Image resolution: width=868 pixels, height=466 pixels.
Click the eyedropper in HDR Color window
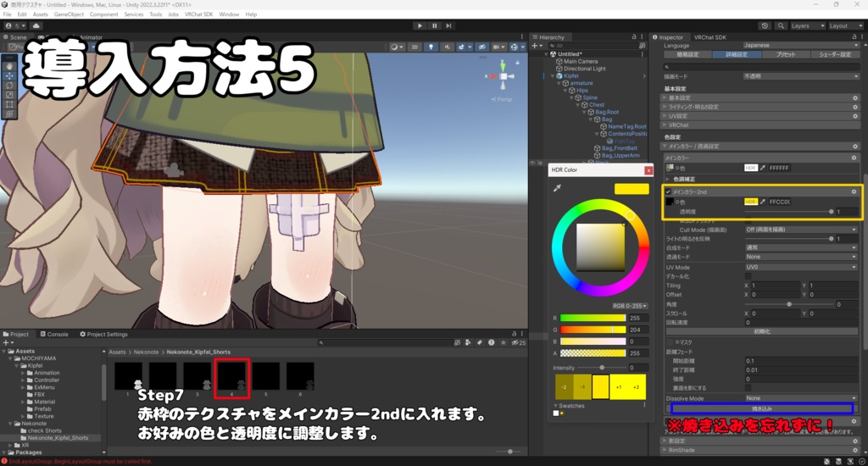[558, 188]
